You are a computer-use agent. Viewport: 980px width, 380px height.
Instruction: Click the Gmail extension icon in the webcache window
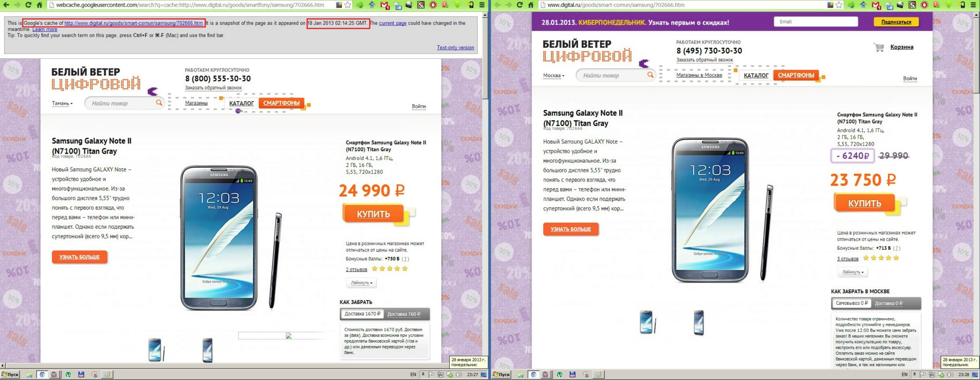(x=385, y=5)
